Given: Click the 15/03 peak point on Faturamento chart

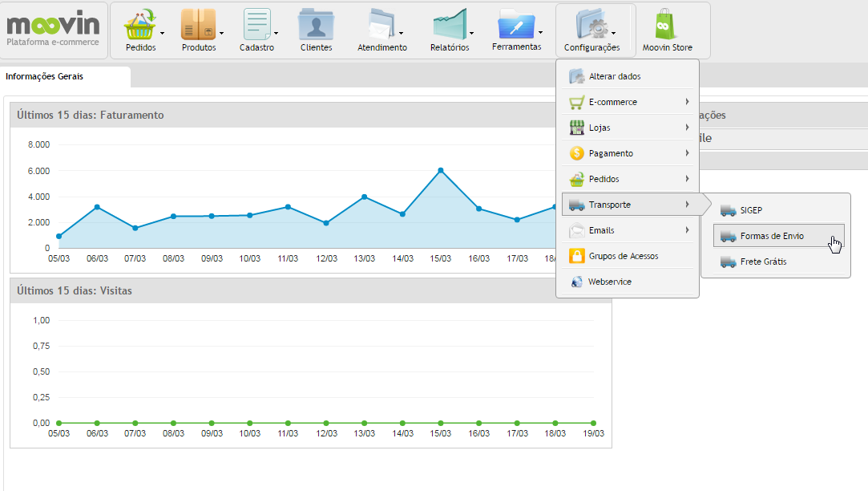Looking at the screenshot, I should pos(441,170).
